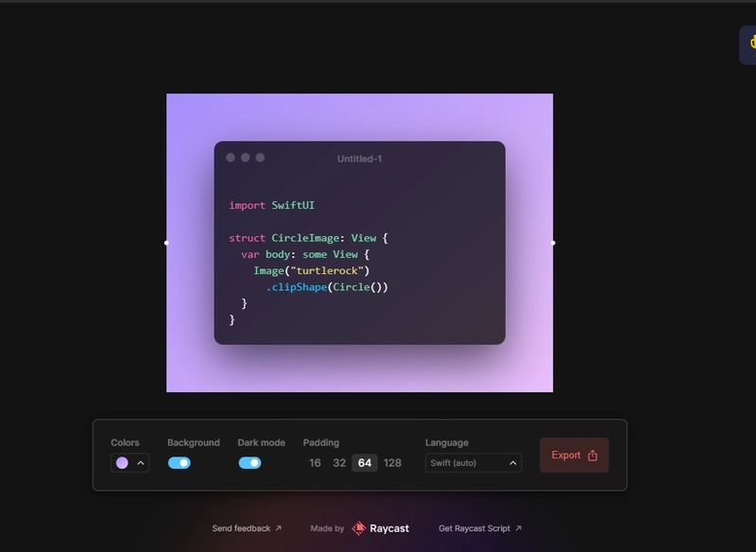Click the Untitled-1 title field
Screen dimensions: 756x552
[359, 159]
